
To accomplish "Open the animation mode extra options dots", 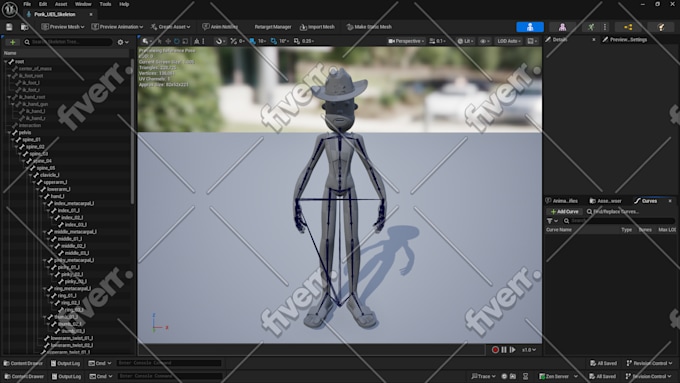I will click(605, 27).
